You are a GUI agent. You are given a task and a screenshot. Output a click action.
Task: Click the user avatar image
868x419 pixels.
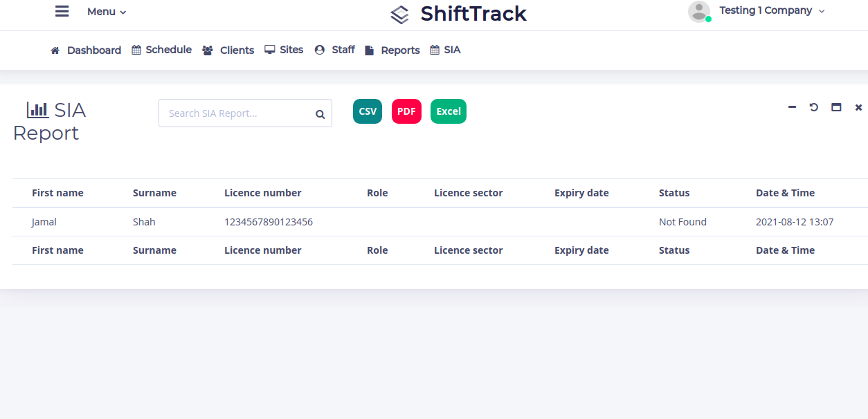pyautogui.click(x=699, y=11)
